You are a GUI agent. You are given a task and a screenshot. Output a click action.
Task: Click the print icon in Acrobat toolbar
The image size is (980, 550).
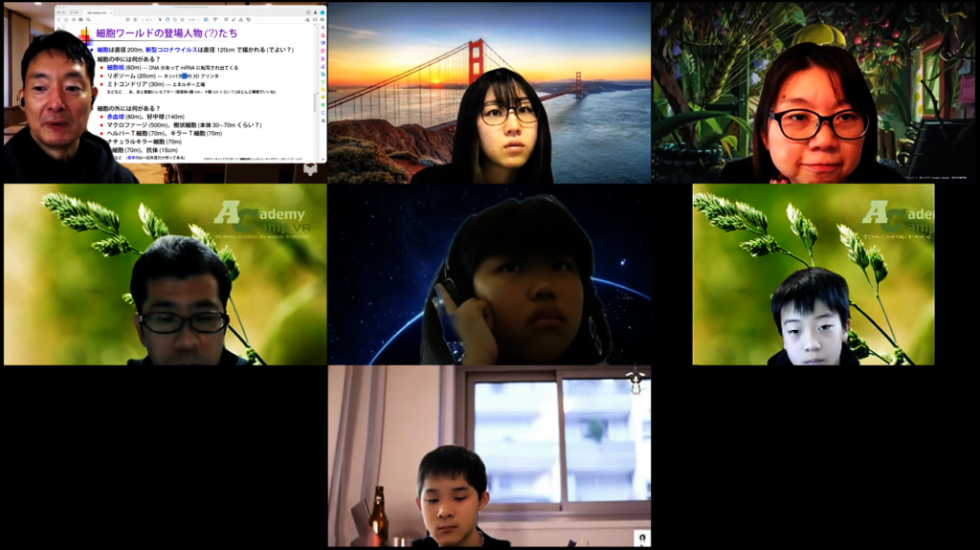[80, 20]
